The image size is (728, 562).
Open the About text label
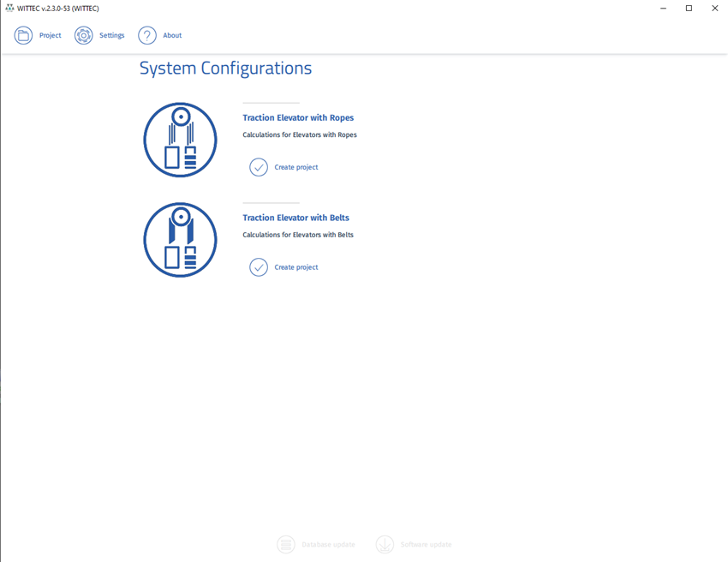[x=172, y=36]
